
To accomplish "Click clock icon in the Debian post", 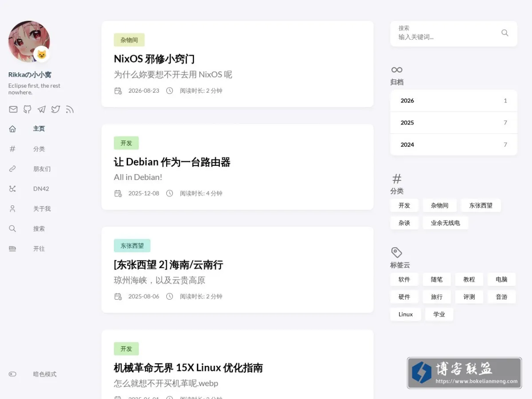I will (x=169, y=193).
